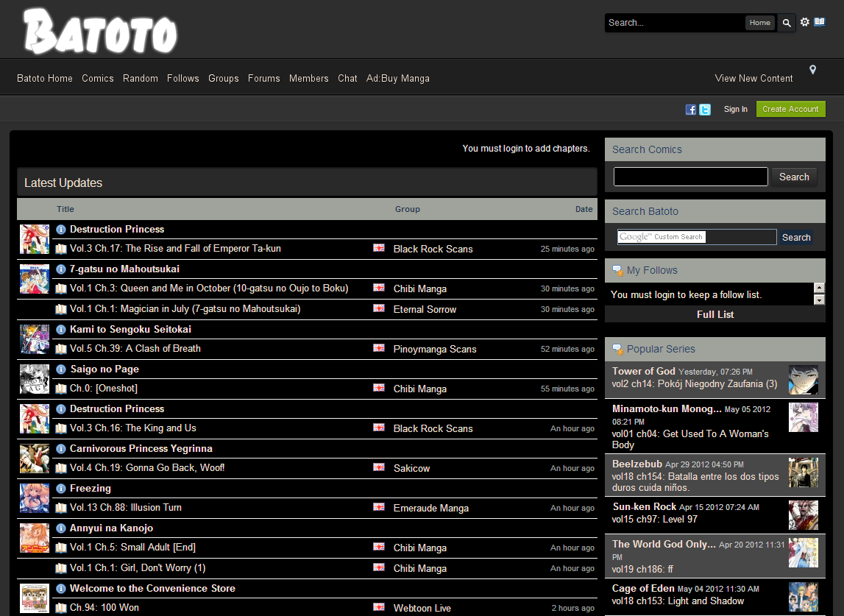Viewport: 844px width, 616px height.
Task: Open Beelzebub thumbnail in Popular Series
Action: click(803, 472)
